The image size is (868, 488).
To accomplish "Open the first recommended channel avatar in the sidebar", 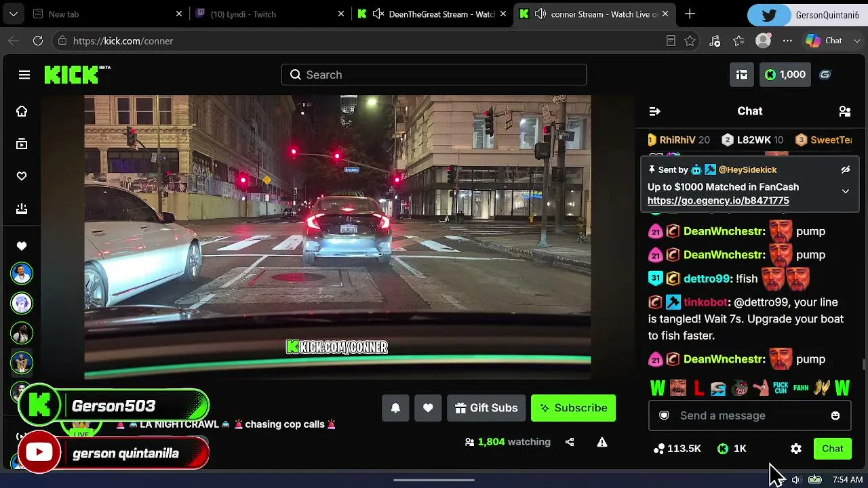I will (x=22, y=273).
